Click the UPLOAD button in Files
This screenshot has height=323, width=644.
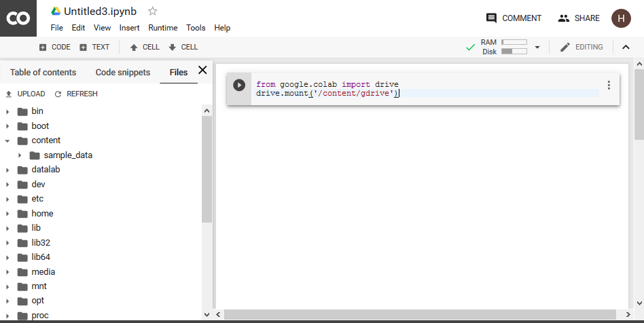25,94
